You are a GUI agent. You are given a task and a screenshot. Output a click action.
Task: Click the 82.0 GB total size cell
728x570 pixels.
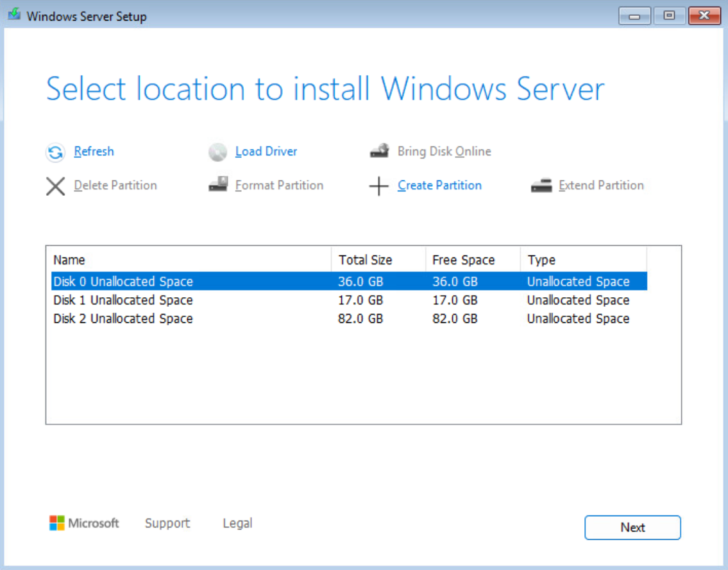(x=360, y=318)
